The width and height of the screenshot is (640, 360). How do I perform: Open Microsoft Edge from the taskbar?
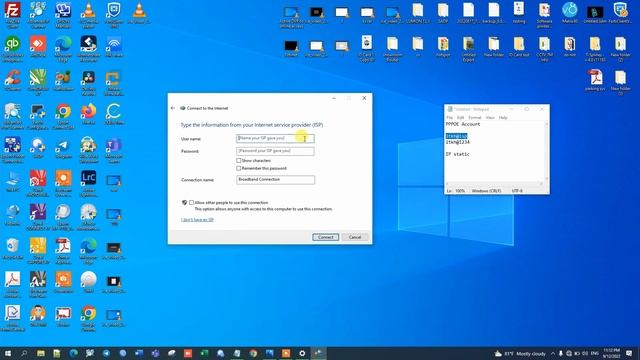click(73, 353)
